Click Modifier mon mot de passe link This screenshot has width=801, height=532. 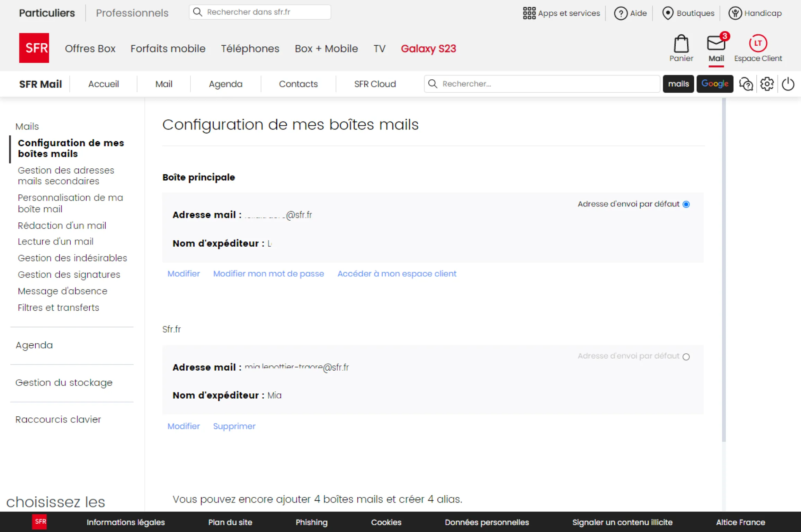coord(268,274)
